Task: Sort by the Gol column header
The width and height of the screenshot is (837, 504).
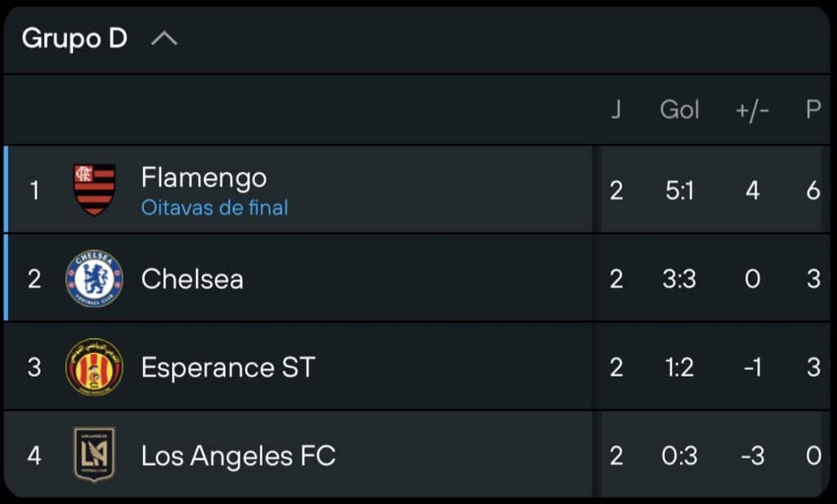Action: tap(679, 109)
